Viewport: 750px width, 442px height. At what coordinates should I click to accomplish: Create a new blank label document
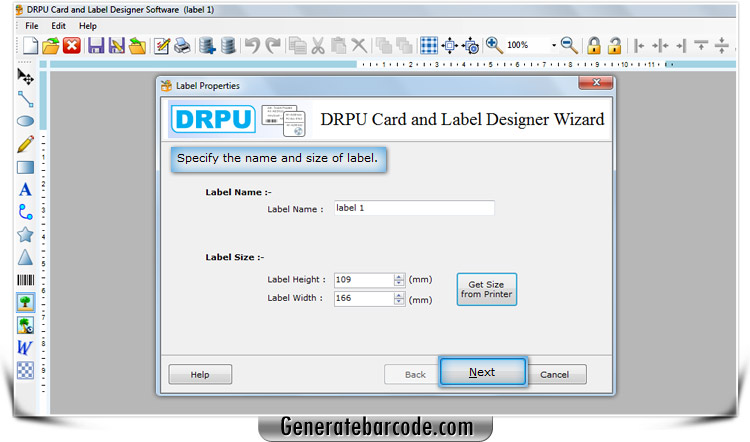[x=30, y=46]
